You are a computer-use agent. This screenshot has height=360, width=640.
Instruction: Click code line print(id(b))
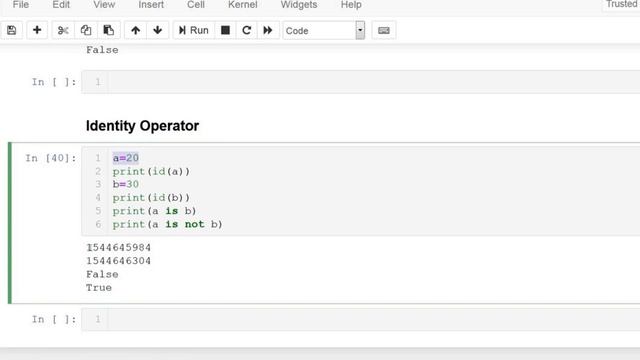pyautogui.click(x=151, y=198)
